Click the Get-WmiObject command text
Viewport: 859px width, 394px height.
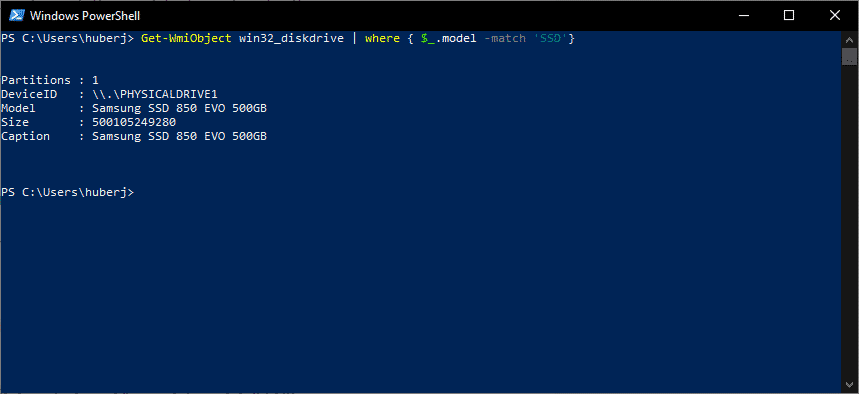186,38
